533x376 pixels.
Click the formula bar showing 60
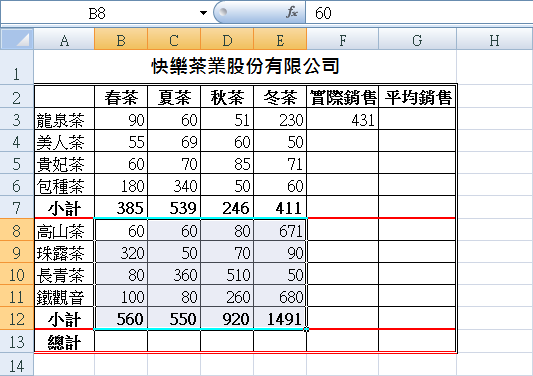[x=419, y=13]
